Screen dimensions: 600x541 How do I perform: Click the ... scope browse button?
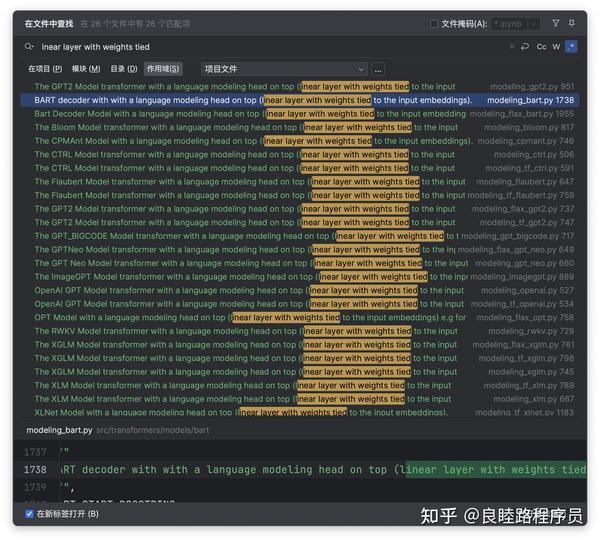point(378,70)
